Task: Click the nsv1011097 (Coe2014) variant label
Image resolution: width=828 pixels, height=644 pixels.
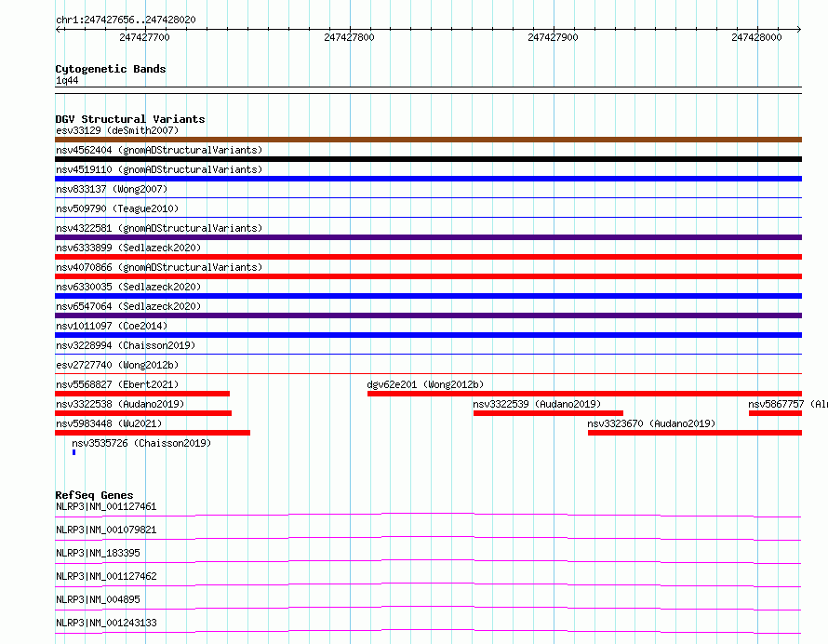Action: [x=112, y=326]
